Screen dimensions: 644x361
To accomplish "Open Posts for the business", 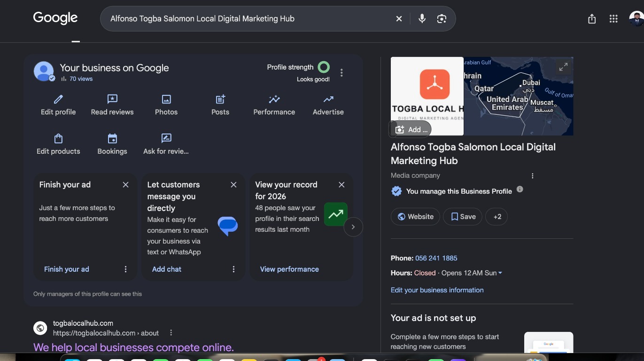I will pyautogui.click(x=220, y=105).
